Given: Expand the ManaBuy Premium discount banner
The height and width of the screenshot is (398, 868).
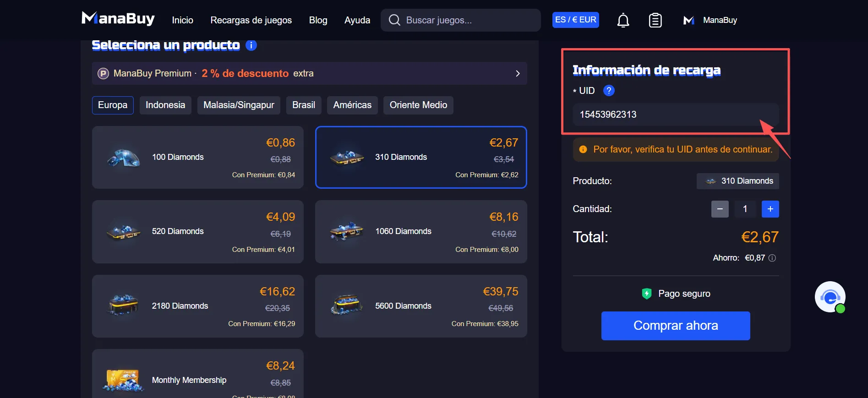Looking at the screenshot, I should [x=309, y=73].
